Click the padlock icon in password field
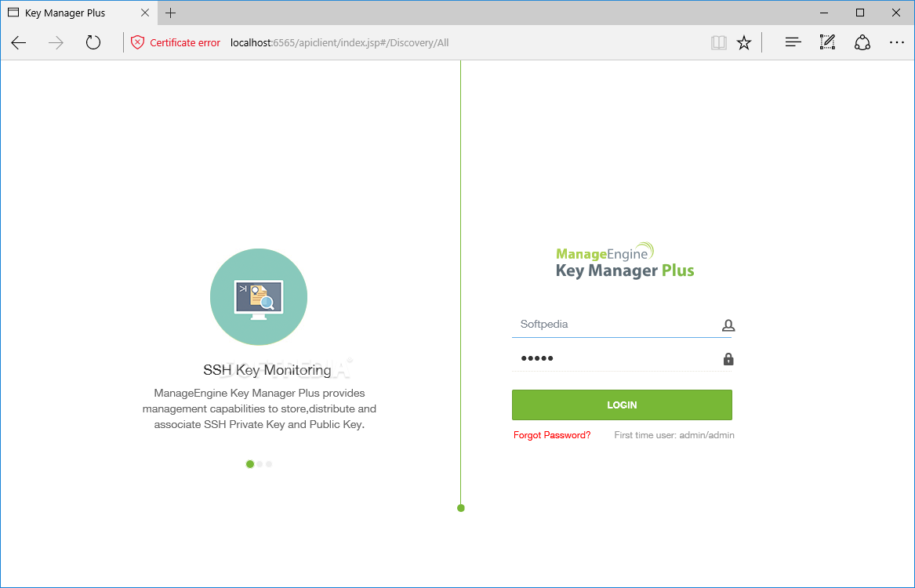This screenshot has height=588, width=915. (x=728, y=359)
